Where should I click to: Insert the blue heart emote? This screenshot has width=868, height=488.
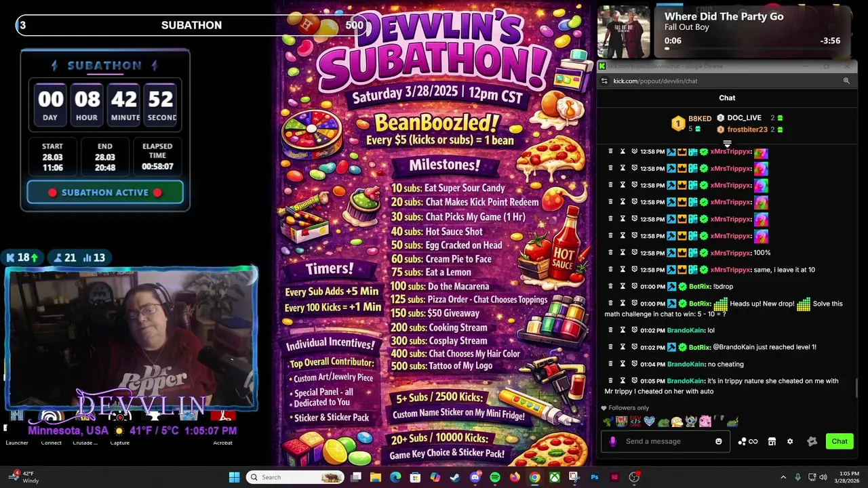point(650,422)
